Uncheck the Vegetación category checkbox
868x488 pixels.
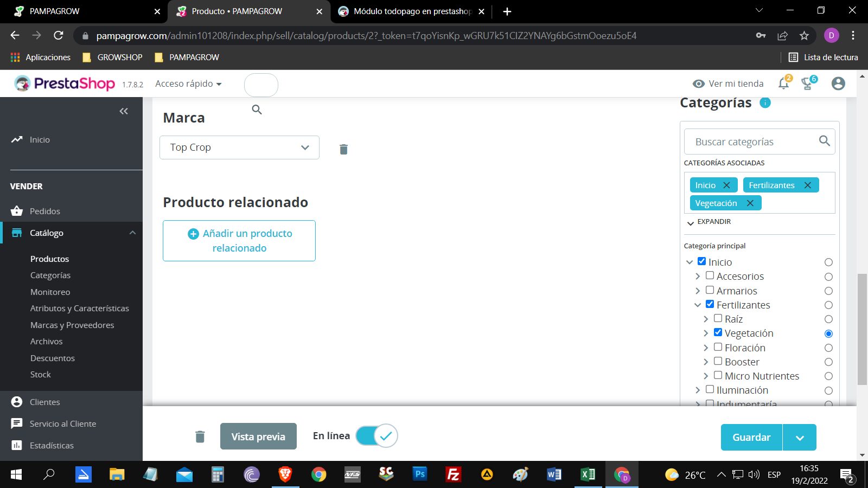click(718, 332)
